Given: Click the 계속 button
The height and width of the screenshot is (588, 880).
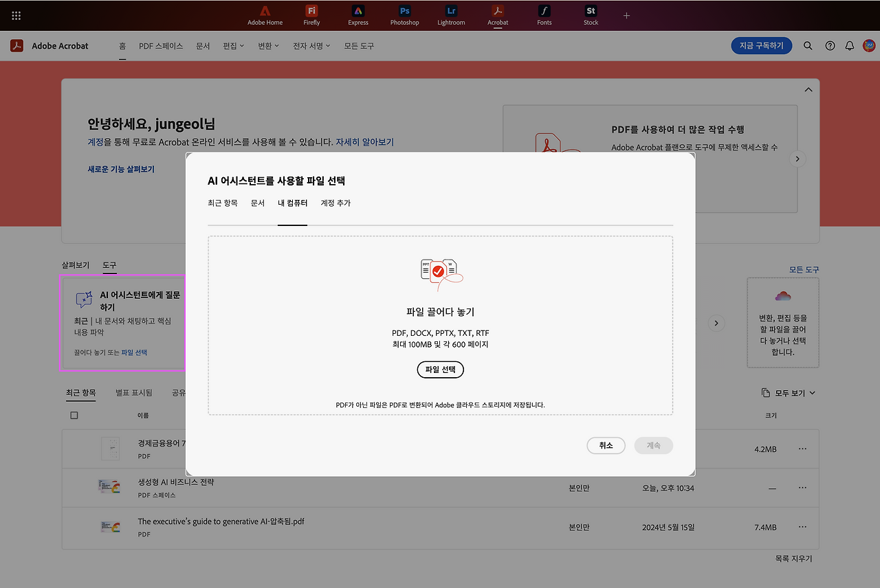Looking at the screenshot, I should 654,445.
